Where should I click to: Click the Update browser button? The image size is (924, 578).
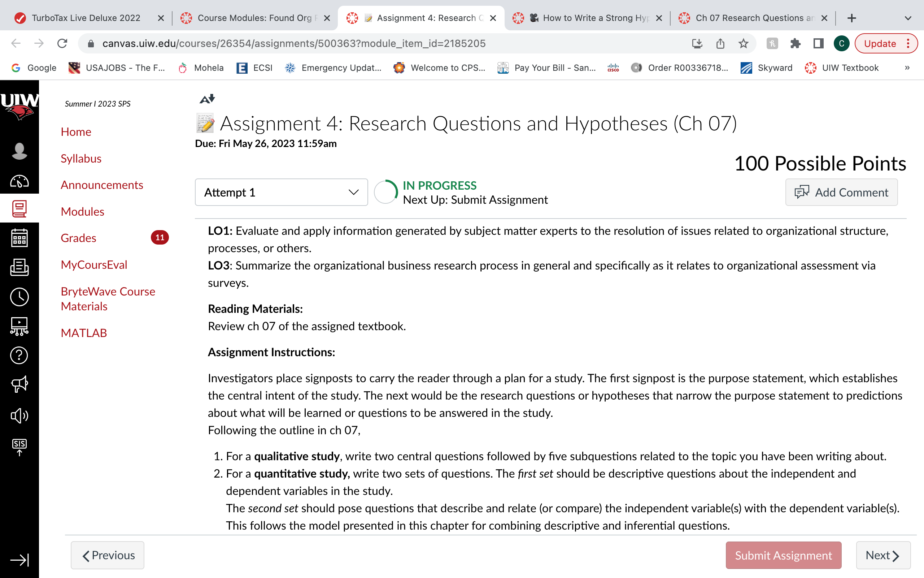879,44
